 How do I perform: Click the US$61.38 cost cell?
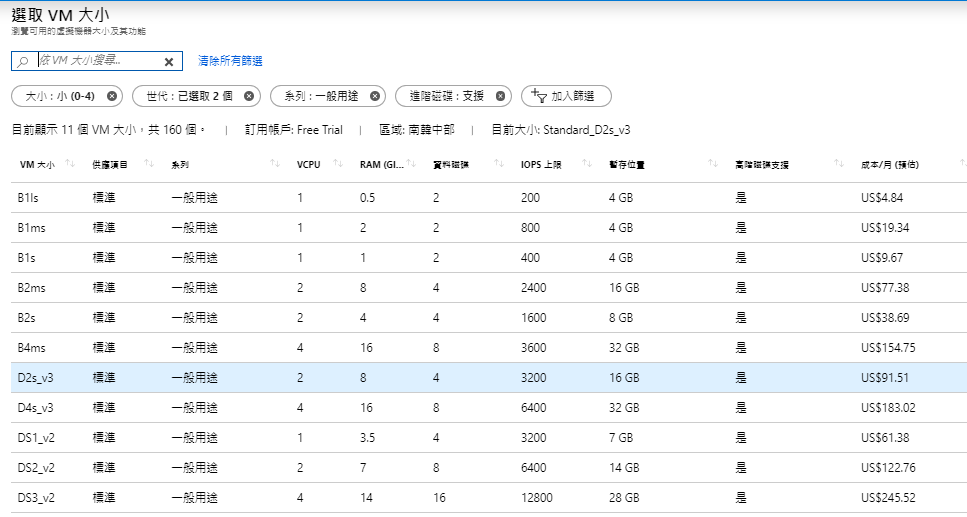pyautogui.click(x=885, y=437)
